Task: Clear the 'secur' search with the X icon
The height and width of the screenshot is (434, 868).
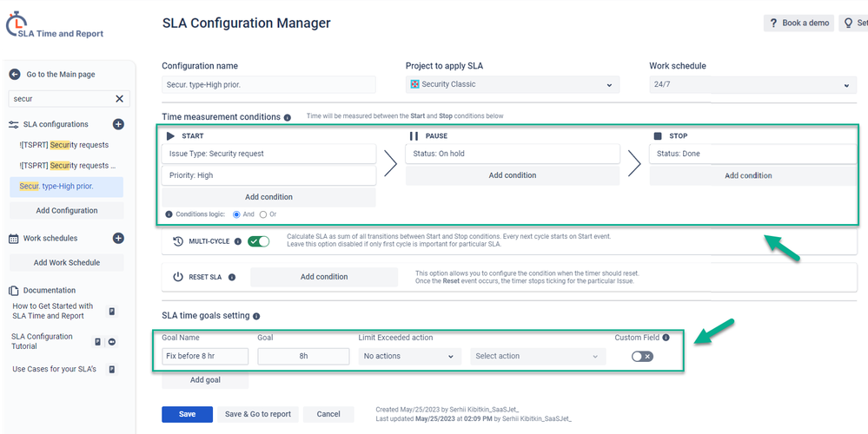Action: coord(119,99)
